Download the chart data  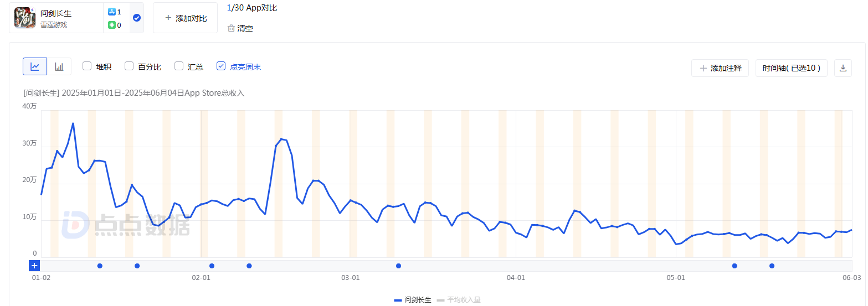pyautogui.click(x=843, y=68)
